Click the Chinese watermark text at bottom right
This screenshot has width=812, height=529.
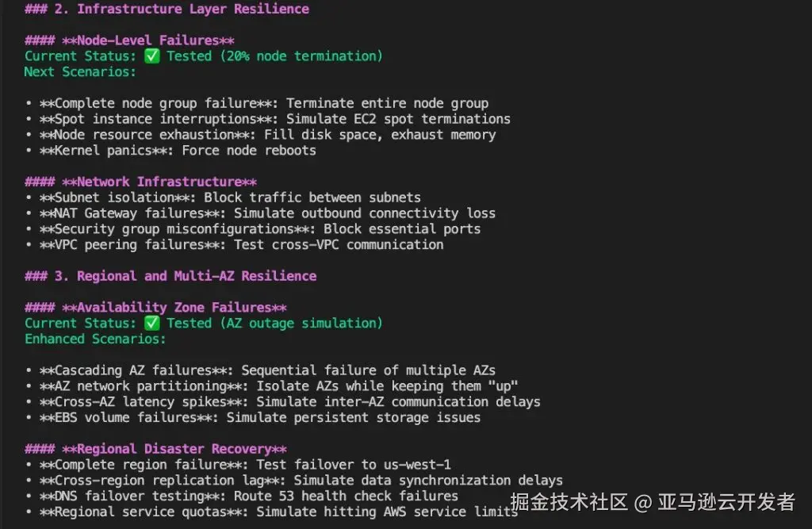[x=653, y=501]
